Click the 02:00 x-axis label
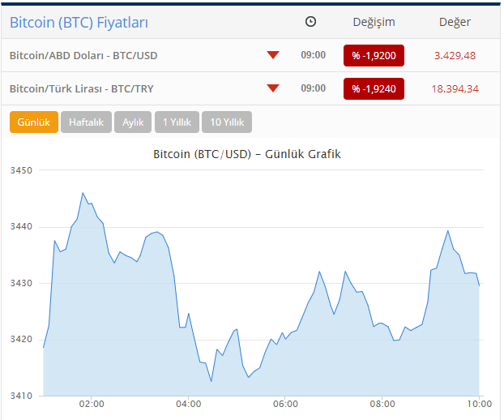This screenshot has width=504, height=420. tap(92, 404)
